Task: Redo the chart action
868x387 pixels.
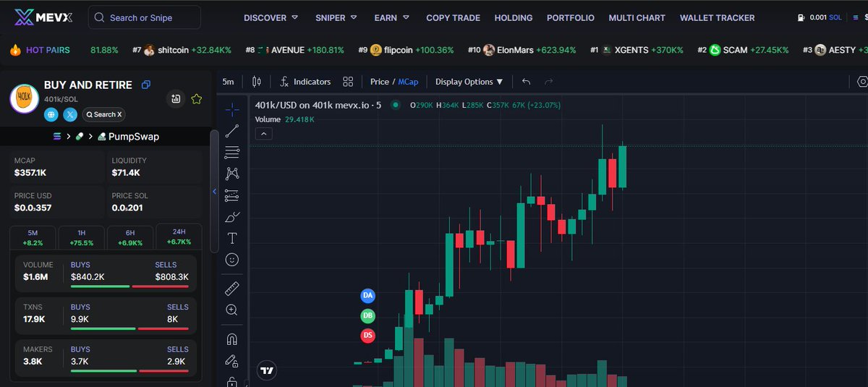Action: coord(548,82)
